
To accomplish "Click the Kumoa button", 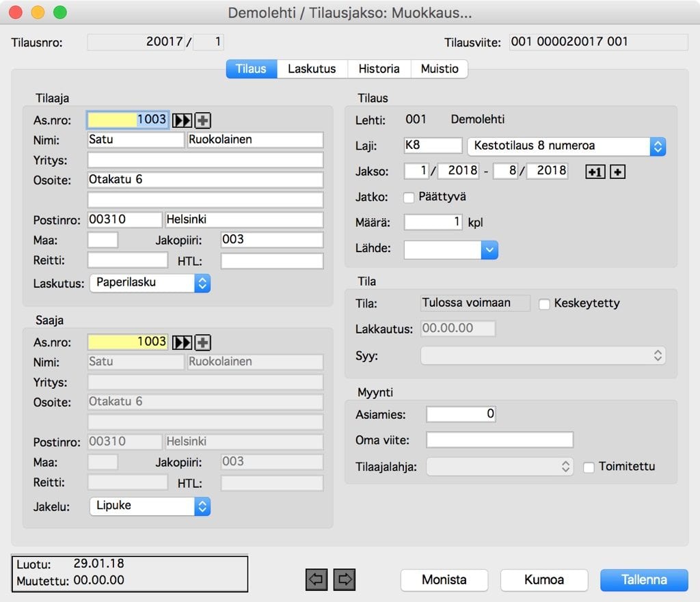I will pyautogui.click(x=543, y=579).
